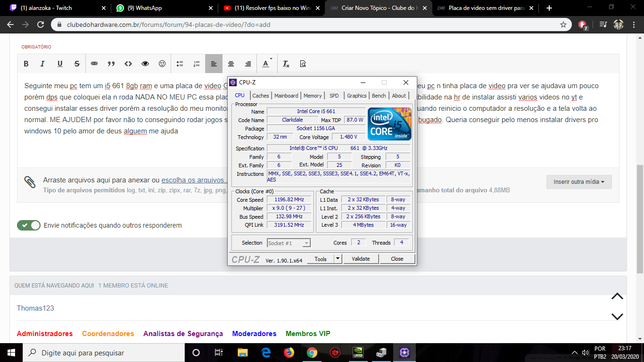644x362 pixels.
Task: Insert a quote block
Action: tap(111, 64)
